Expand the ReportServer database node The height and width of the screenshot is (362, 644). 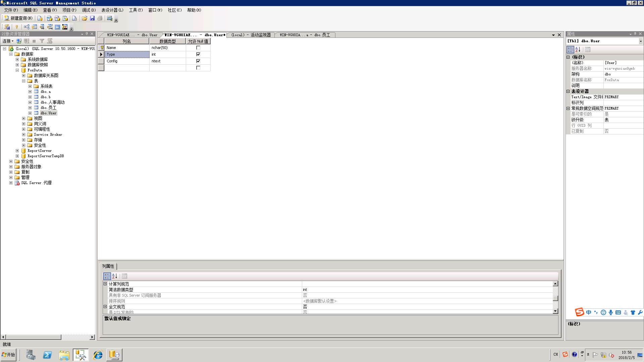click(17, 150)
